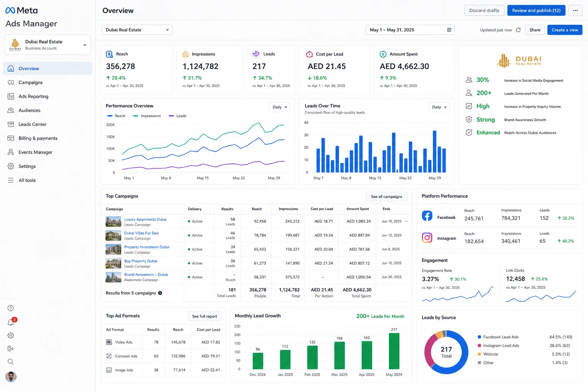Click the teal Impressions legend swatch

(136, 116)
